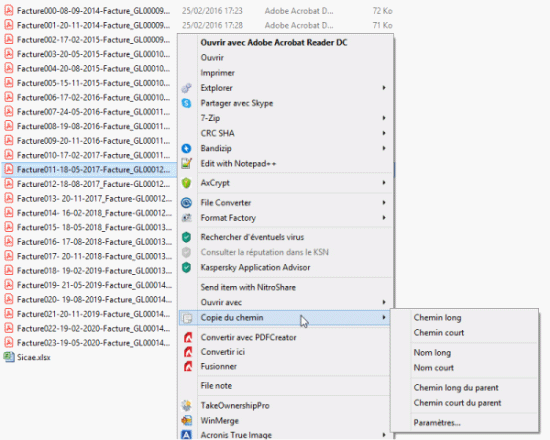Choose WinMerge entry
This screenshot has width=550, height=440.
(220, 420)
